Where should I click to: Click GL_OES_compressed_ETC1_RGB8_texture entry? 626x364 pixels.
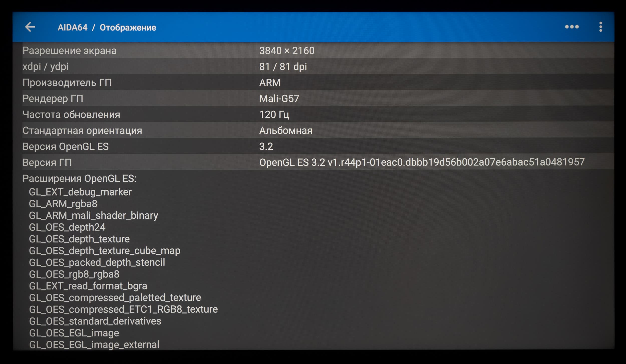point(123,309)
